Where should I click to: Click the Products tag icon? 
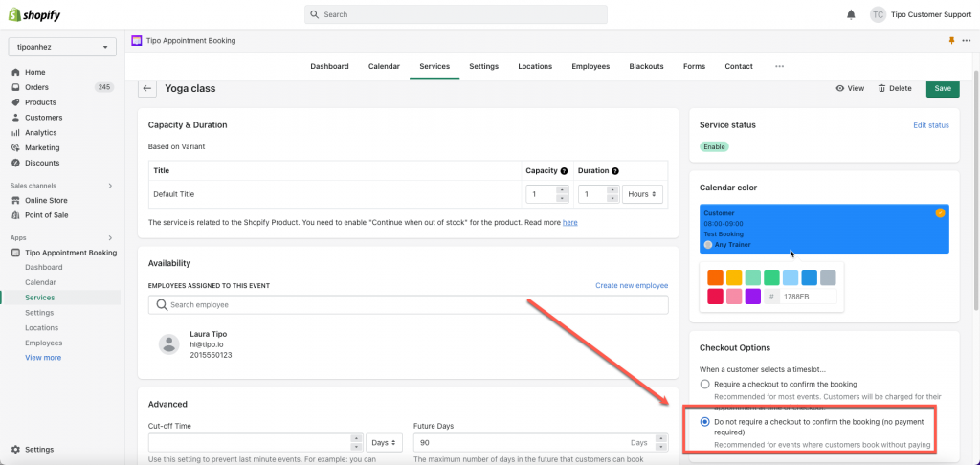15,101
